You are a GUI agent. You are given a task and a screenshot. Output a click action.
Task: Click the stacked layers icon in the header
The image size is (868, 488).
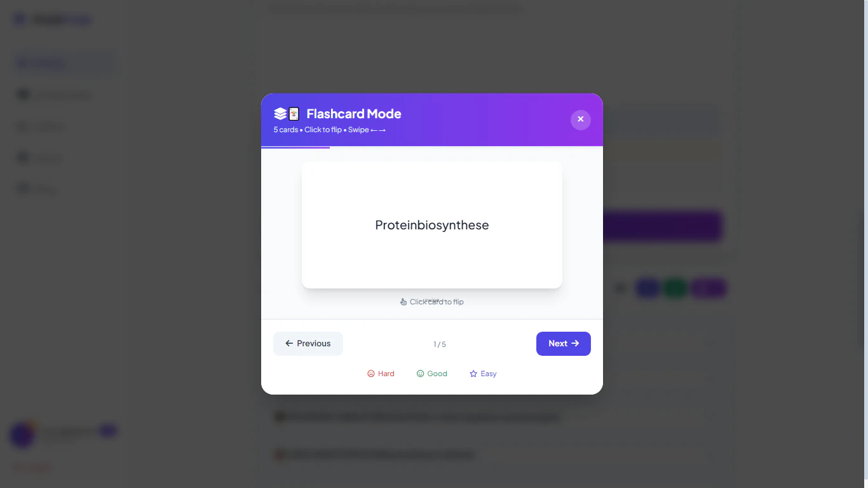pyautogui.click(x=280, y=114)
